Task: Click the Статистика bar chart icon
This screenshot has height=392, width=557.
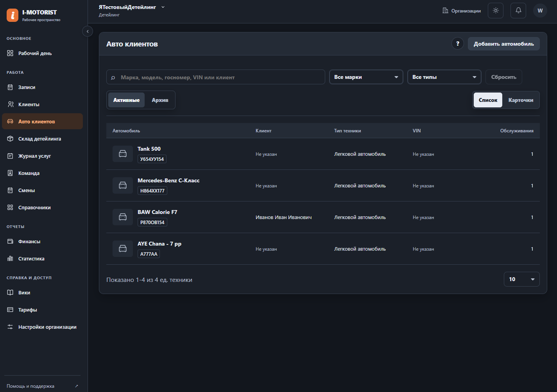Action: pyautogui.click(x=10, y=258)
